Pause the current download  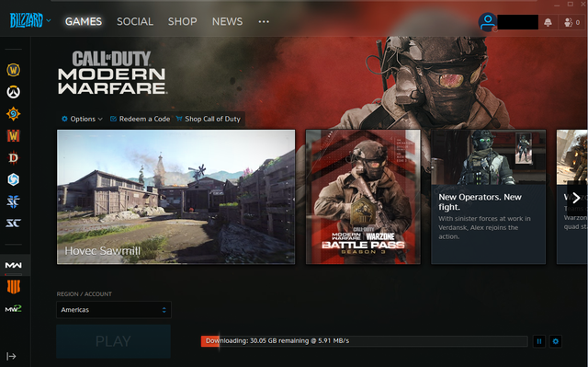pyautogui.click(x=539, y=341)
